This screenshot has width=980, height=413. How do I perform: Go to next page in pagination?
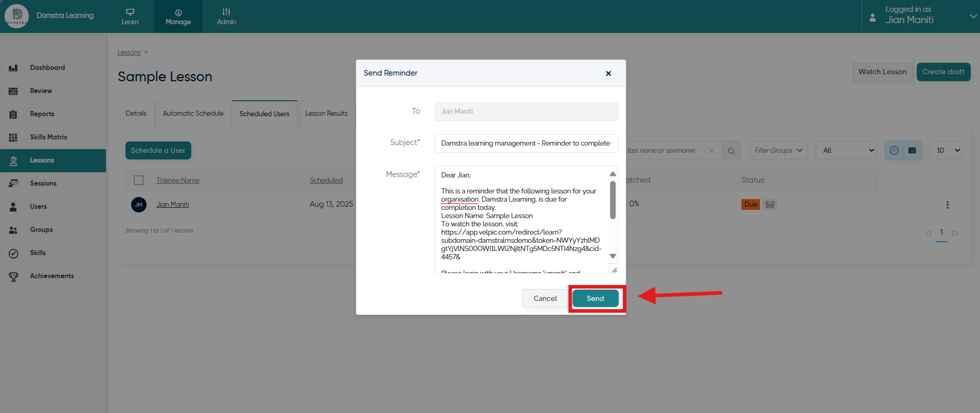(955, 234)
